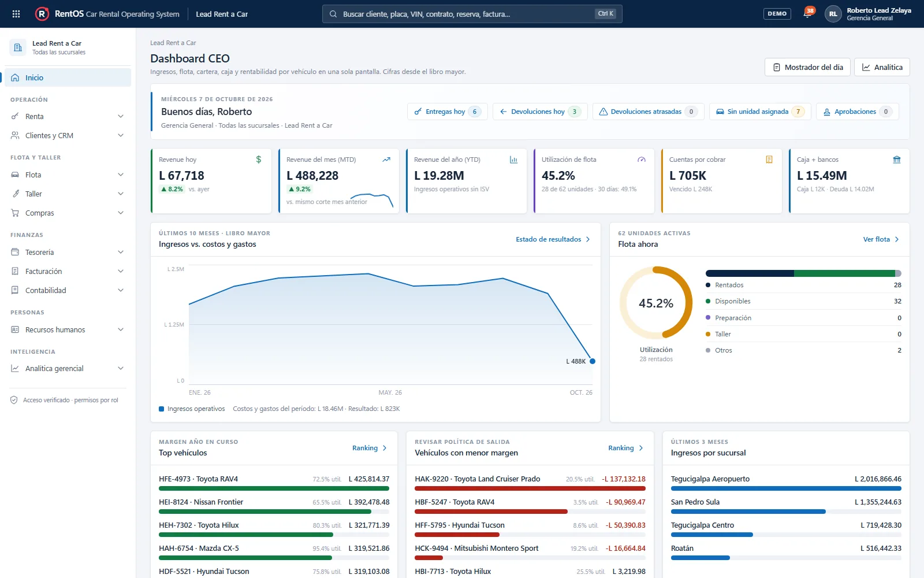The height and width of the screenshot is (578, 924).
Task: Expand Recursos humanos chevron
Action: (x=121, y=329)
